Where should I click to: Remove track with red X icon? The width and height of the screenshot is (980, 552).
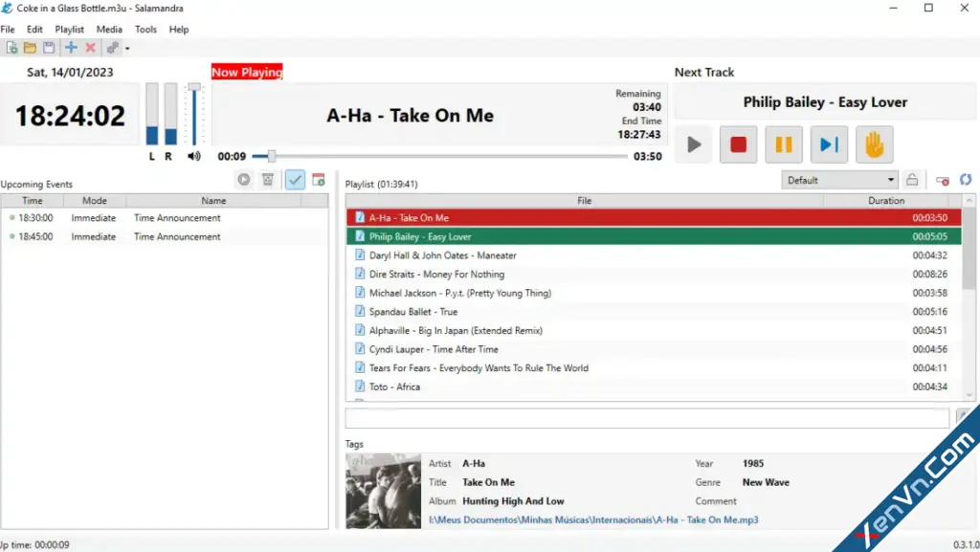point(91,48)
